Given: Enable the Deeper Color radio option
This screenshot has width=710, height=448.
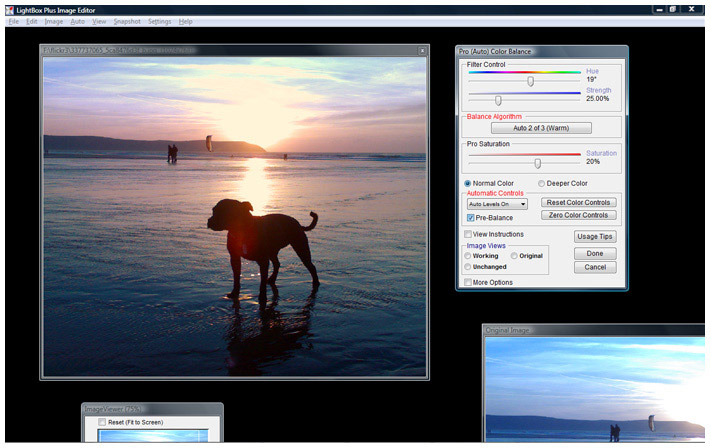Looking at the screenshot, I should 543,183.
